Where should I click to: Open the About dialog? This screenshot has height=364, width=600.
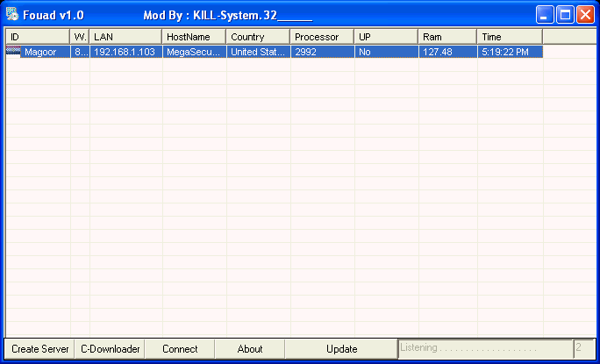(x=250, y=348)
